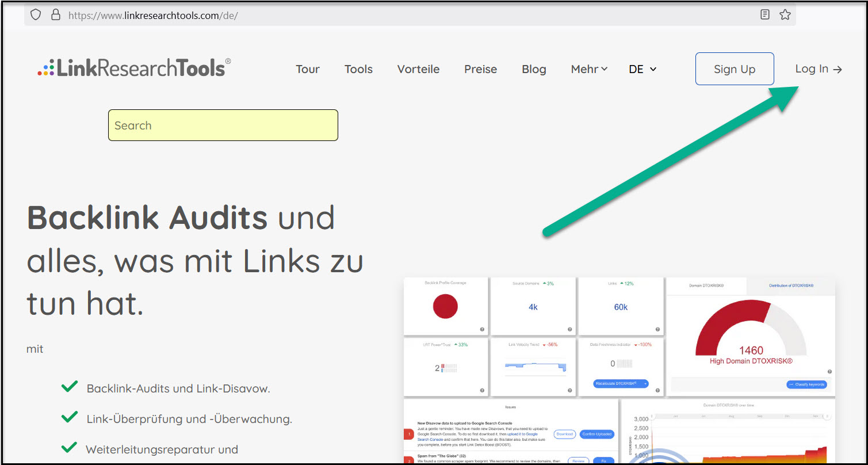
Task: Click the 60k Links value
Action: click(x=621, y=307)
